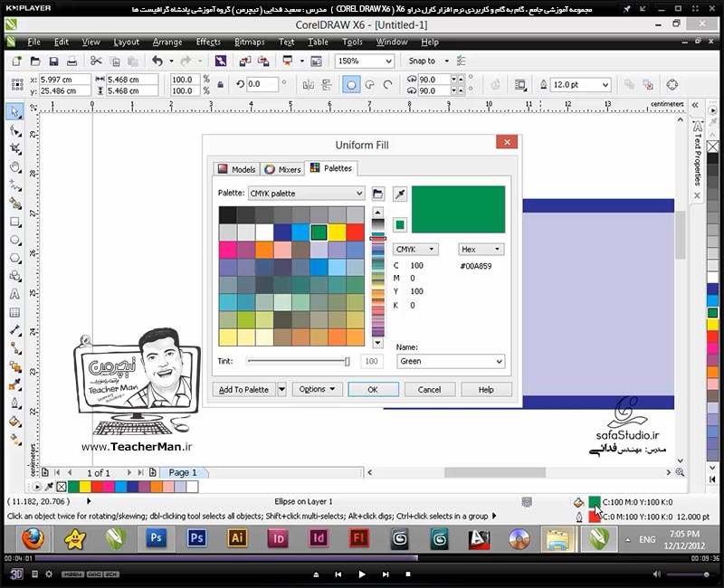Click the Tint slider handle
This screenshot has height=588, width=724.
point(347,361)
